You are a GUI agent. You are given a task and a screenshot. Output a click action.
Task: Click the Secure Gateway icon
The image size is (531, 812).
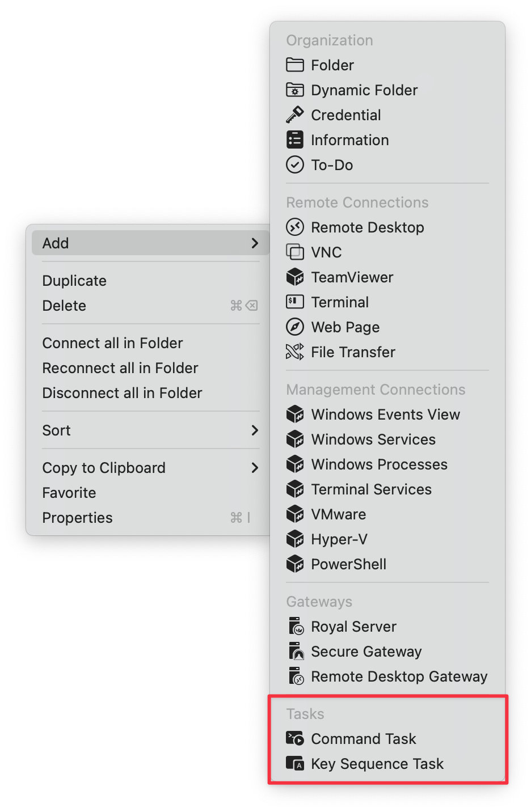tap(296, 652)
